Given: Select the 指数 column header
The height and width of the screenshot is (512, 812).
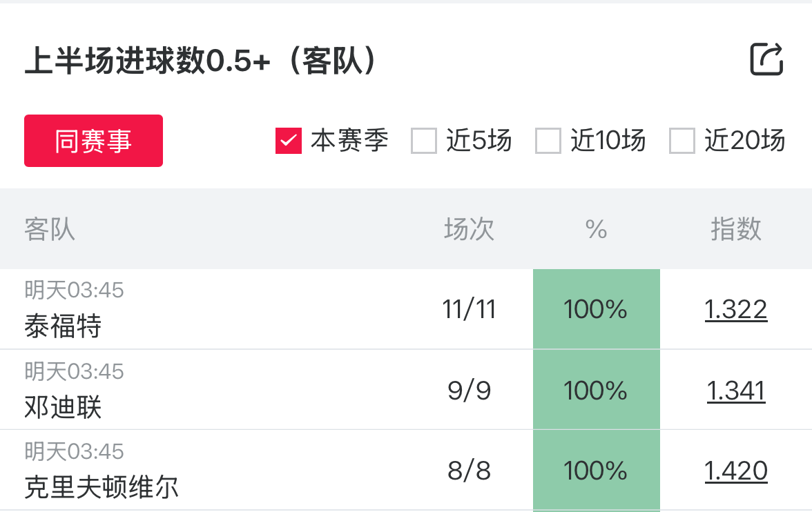Looking at the screenshot, I should coord(736,228).
